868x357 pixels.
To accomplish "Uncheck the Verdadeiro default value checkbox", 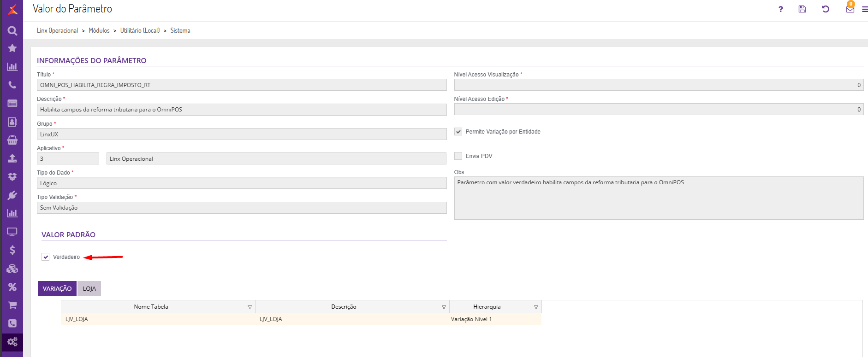I will (x=46, y=257).
